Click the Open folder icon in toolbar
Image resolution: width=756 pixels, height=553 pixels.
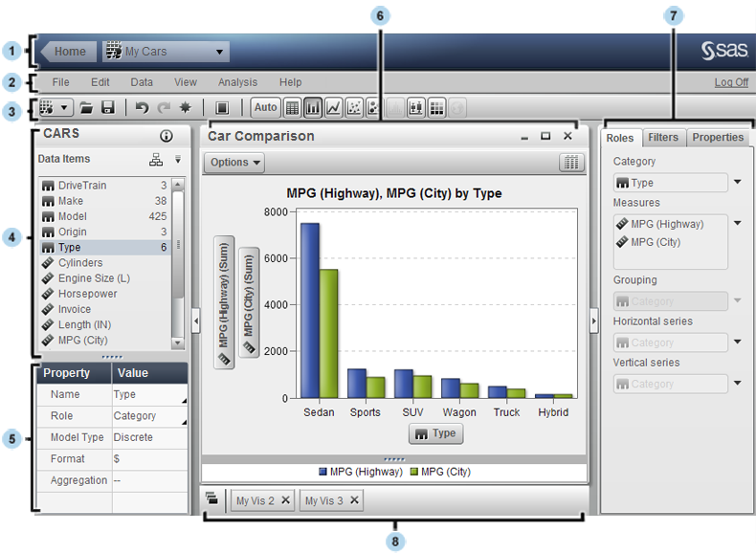coord(86,108)
